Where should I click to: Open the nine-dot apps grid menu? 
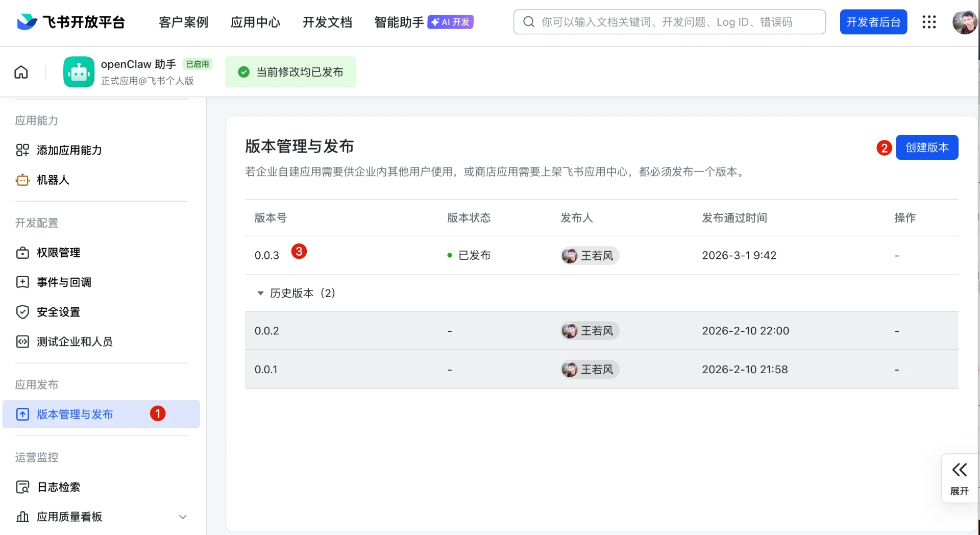tap(929, 22)
